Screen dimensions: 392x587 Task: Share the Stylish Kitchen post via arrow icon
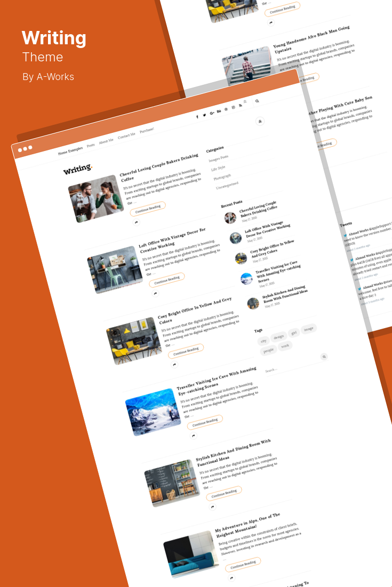pos(212,507)
